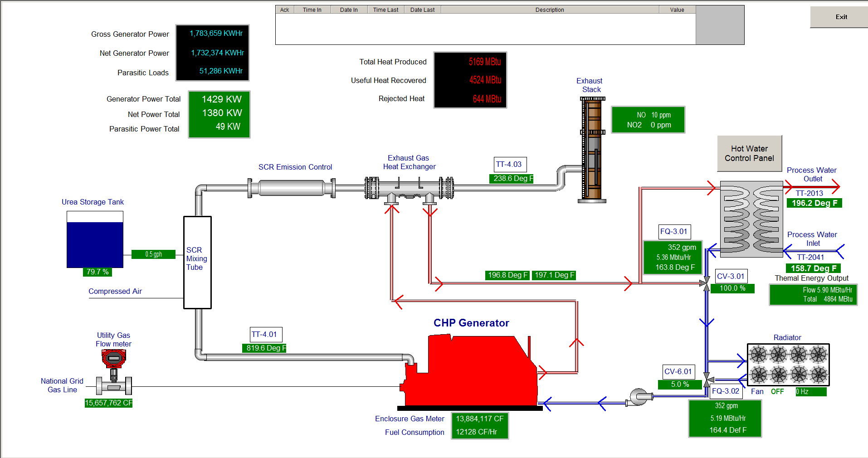Click the CV-3.01 three-way valve symbol
868x458 pixels.
point(706,282)
